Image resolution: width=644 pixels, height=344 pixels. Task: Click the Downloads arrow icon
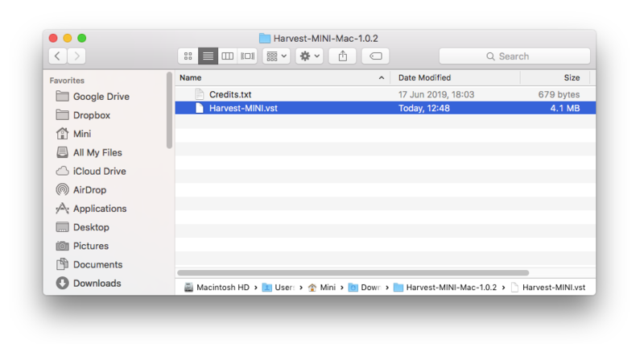point(63,283)
